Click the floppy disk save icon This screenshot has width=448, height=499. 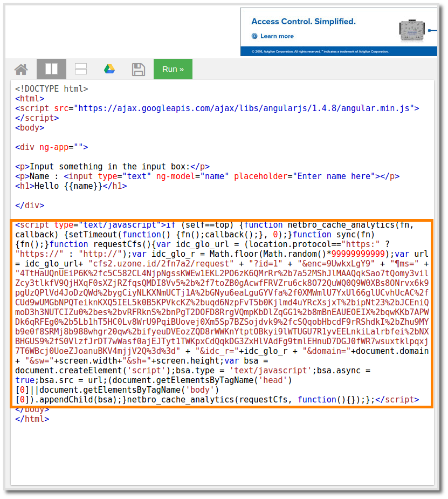[139, 69]
